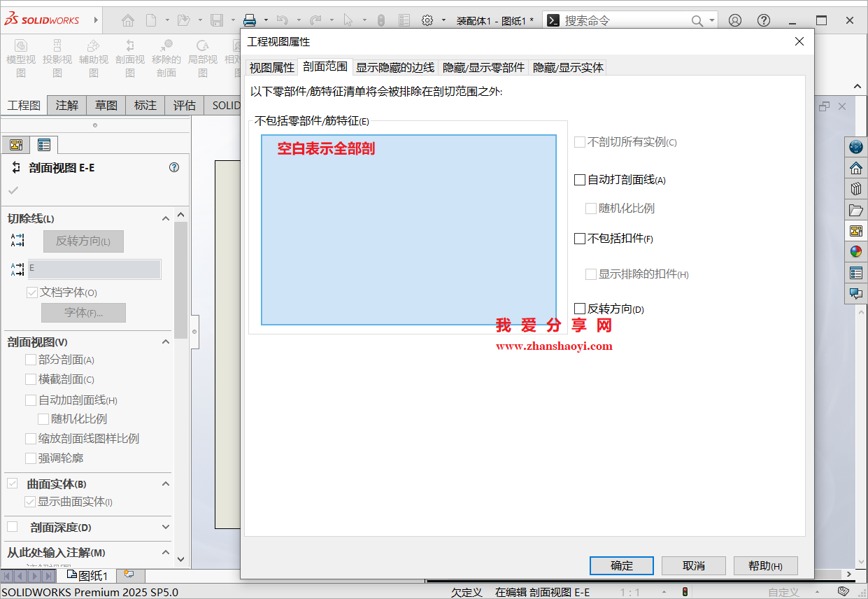Click the Undo icon
The width and height of the screenshot is (868, 599).
tap(283, 20)
